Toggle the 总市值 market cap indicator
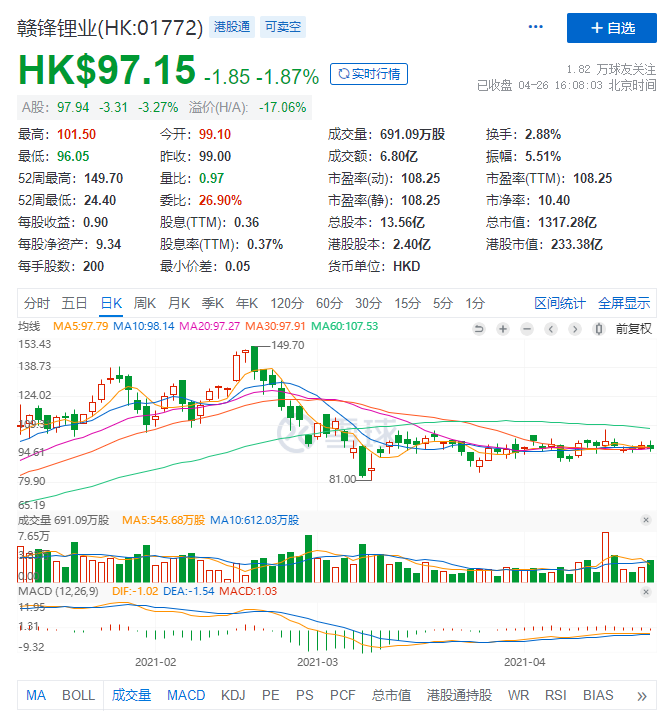667x717 pixels. (391, 696)
